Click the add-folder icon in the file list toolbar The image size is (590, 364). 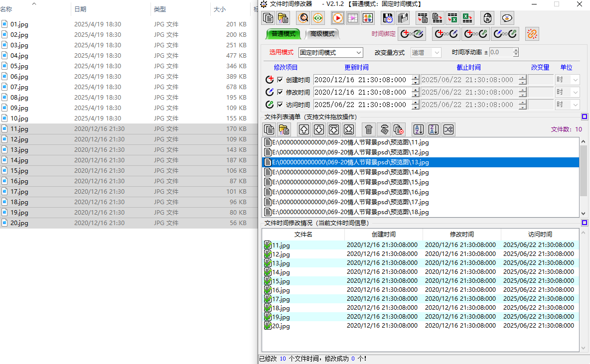coord(284,129)
